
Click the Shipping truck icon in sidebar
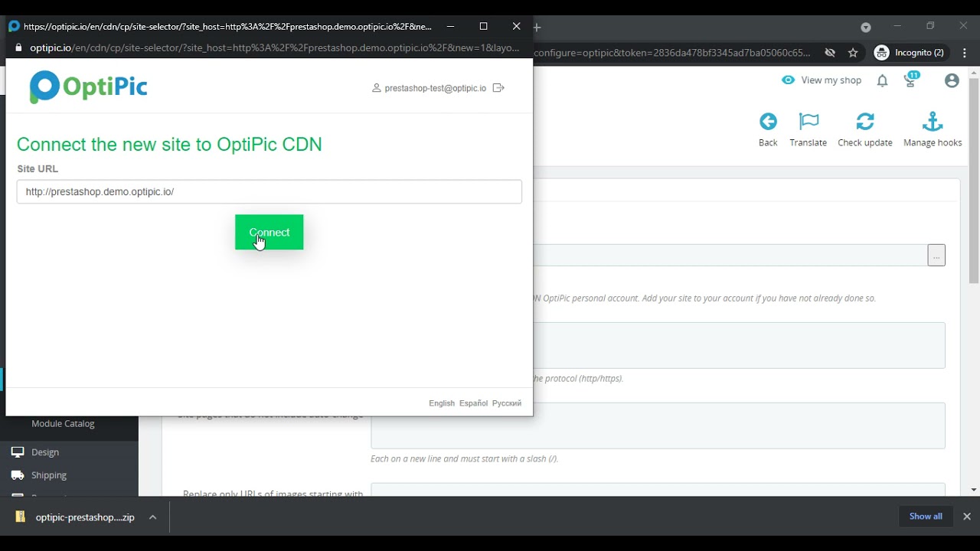18,475
